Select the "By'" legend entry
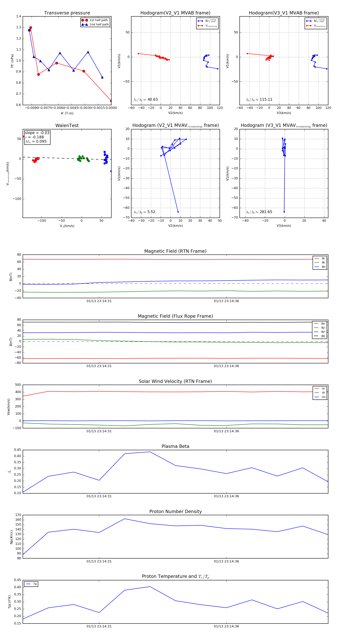 pos(320,328)
